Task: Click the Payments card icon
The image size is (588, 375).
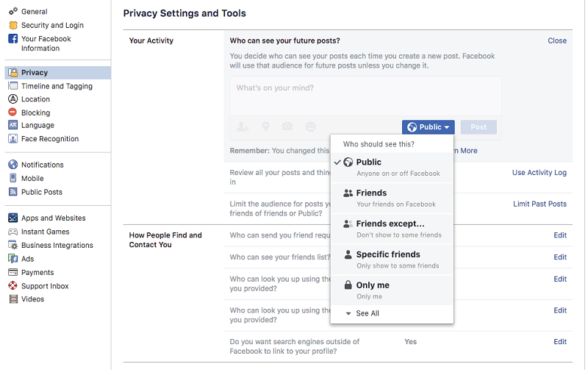Action: [13, 272]
